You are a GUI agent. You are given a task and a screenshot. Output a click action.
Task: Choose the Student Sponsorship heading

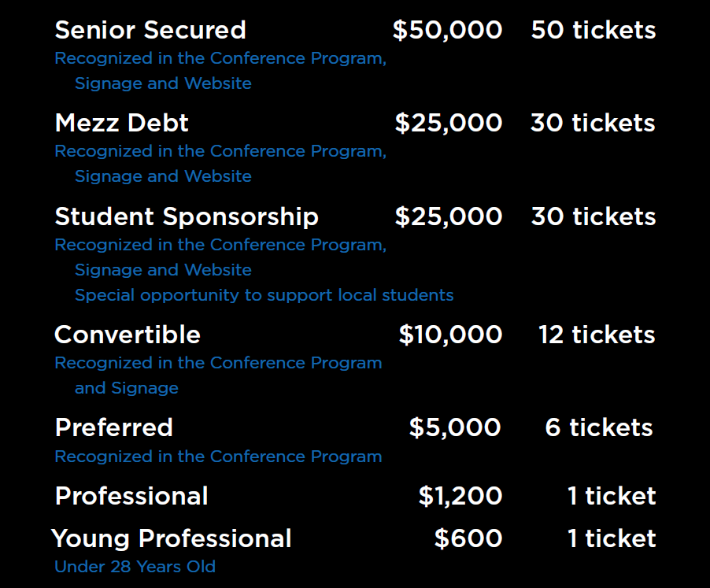coord(187,216)
